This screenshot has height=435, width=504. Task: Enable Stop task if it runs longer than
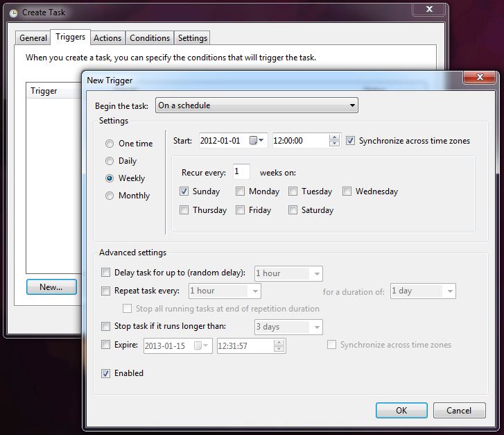(105, 326)
